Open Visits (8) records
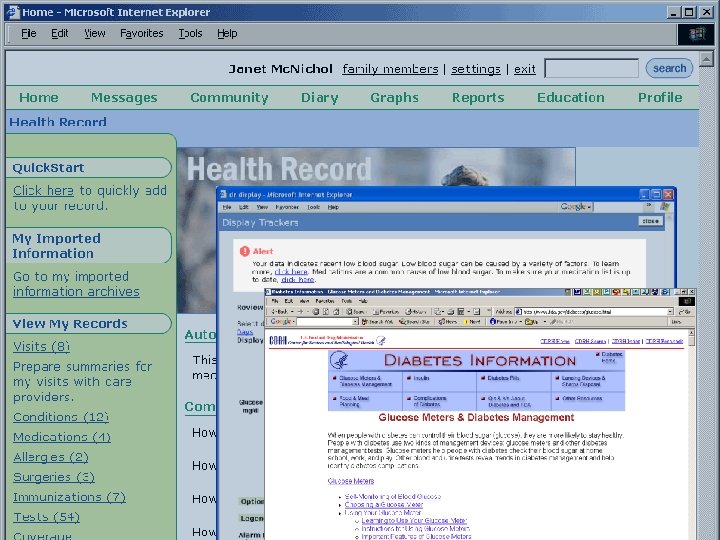 tap(41, 346)
